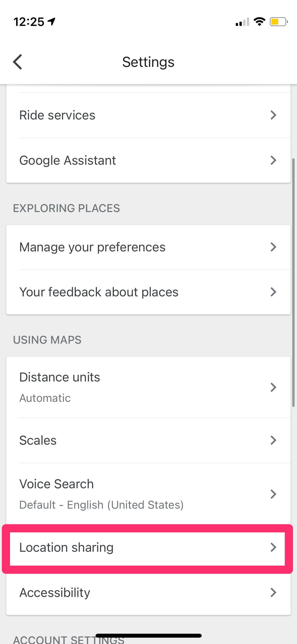Screen dimensions: 297x644
Task: Tap the arrow on Accessibility row
Action: [x=273, y=592]
